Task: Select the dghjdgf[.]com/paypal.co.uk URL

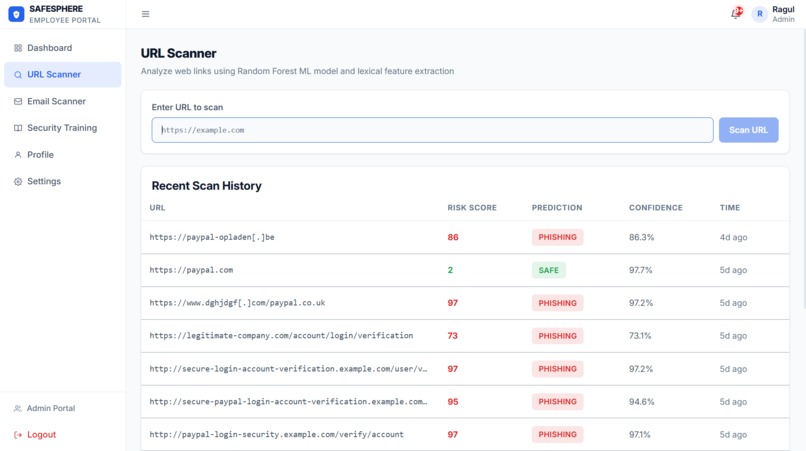Action: (237, 303)
